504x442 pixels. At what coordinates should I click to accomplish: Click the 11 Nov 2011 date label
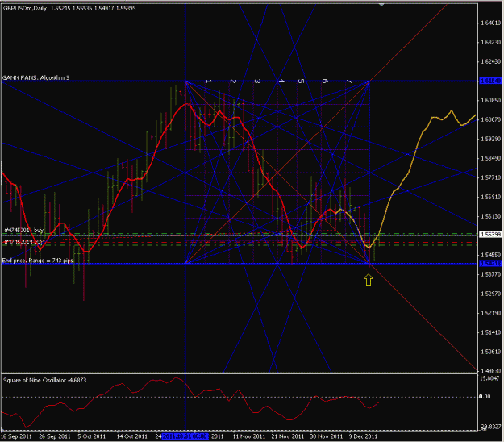pos(249,436)
